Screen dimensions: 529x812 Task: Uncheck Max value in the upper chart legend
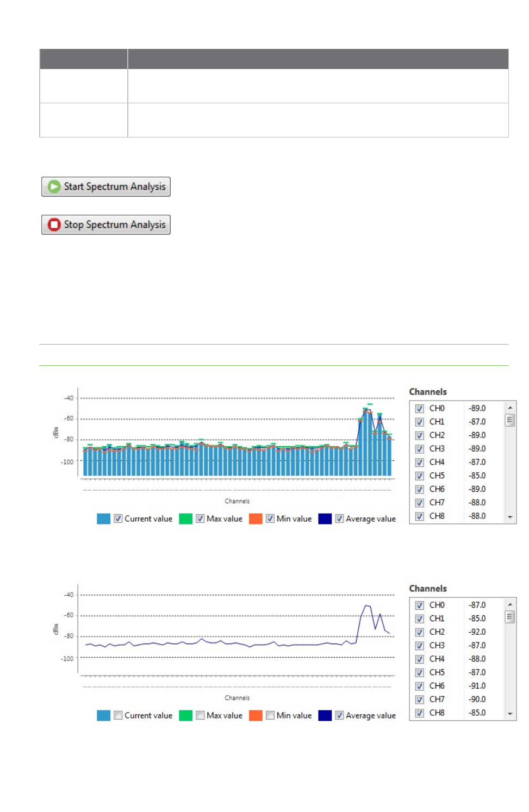point(200,519)
